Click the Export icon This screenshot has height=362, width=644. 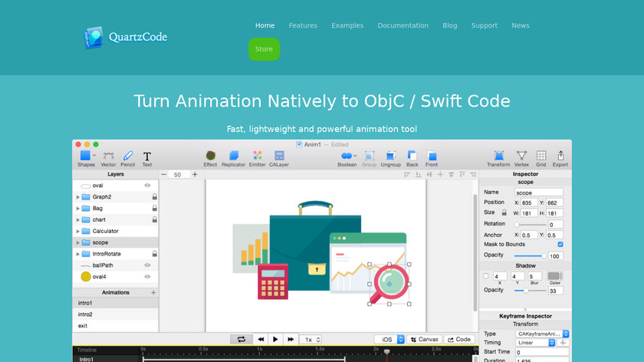tap(560, 156)
